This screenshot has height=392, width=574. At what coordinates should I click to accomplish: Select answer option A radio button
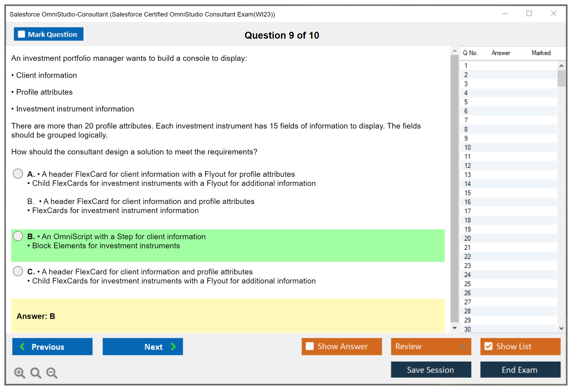(18, 174)
